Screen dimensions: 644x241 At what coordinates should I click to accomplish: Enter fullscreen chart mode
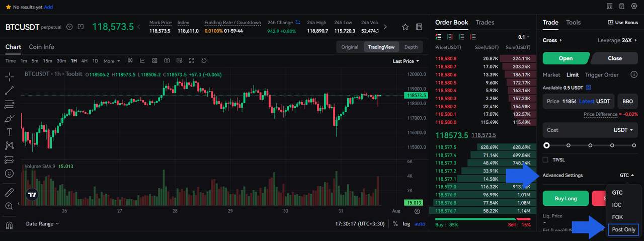click(192, 61)
